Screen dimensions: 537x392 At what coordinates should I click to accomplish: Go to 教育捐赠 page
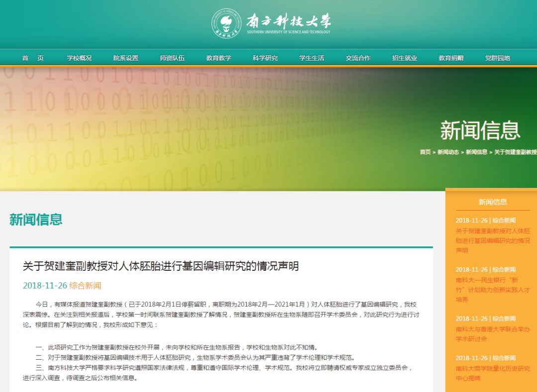tap(451, 58)
